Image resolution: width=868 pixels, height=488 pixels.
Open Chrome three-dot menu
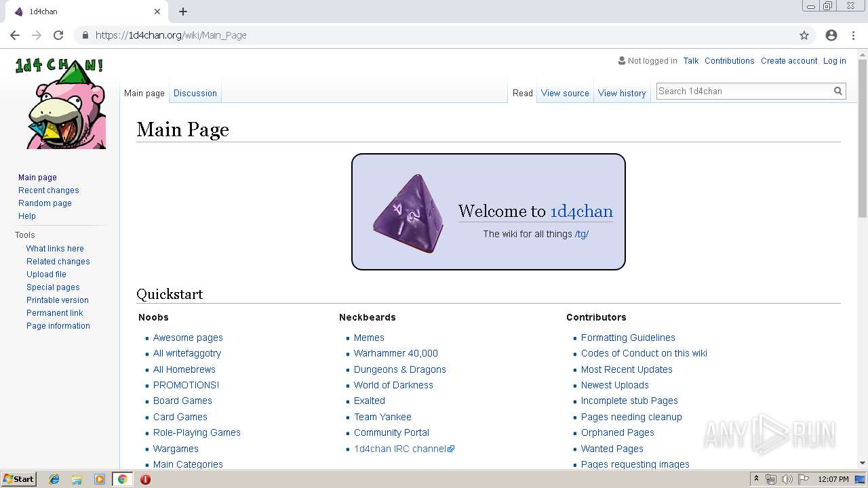[852, 35]
